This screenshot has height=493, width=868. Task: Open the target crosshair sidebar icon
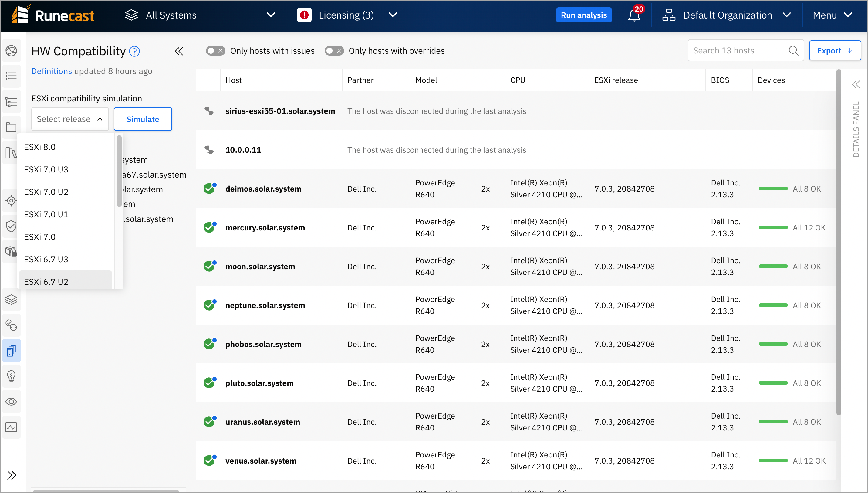coord(11,201)
